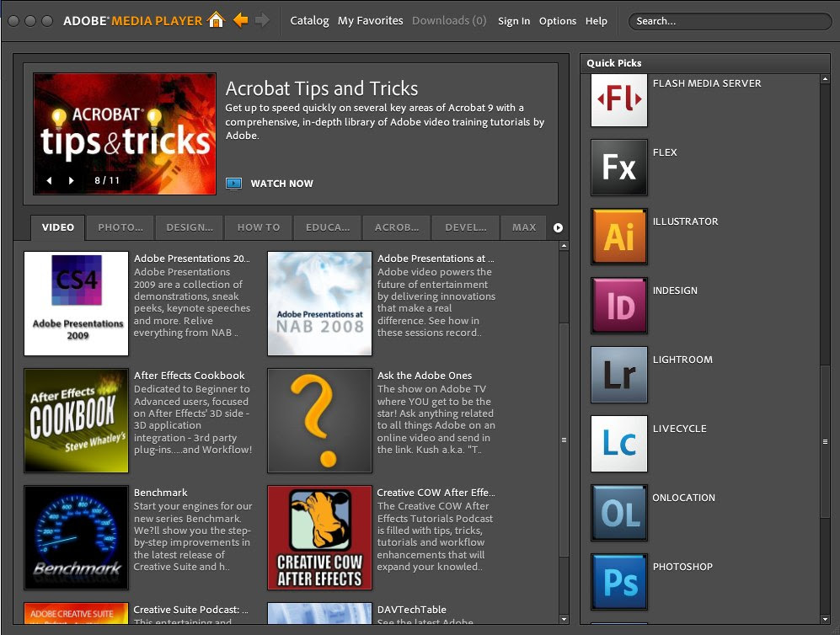Open Creative Suite Podcast title
Viewport: 840px width, 635px height.
coord(190,610)
